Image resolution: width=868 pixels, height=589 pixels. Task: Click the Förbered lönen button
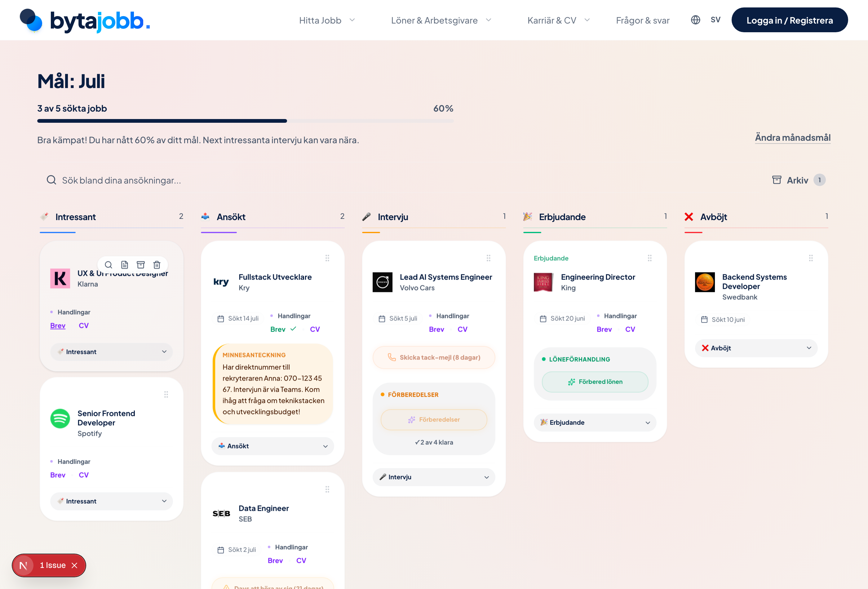[595, 382]
